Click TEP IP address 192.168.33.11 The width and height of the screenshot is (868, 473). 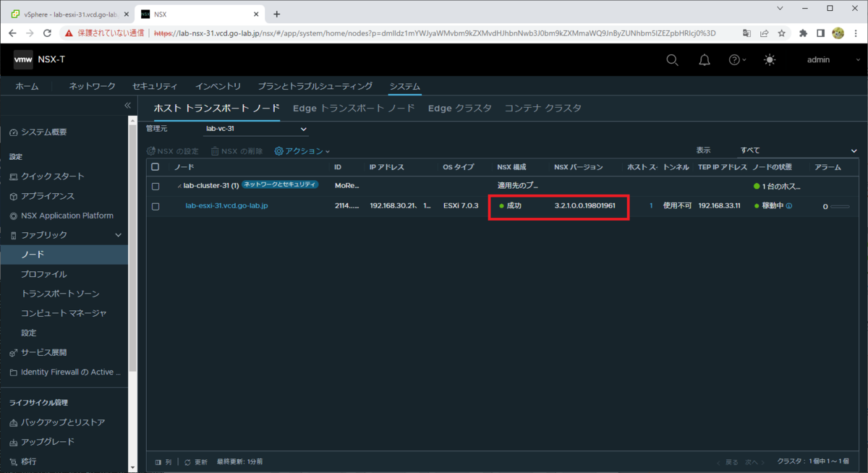click(x=719, y=206)
